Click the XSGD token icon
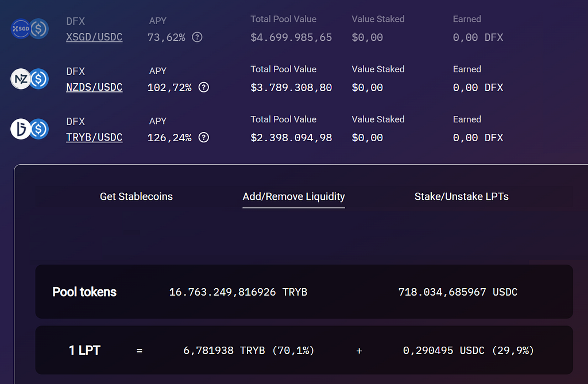The height and width of the screenshot is (384, 588). tap(21, 29)
